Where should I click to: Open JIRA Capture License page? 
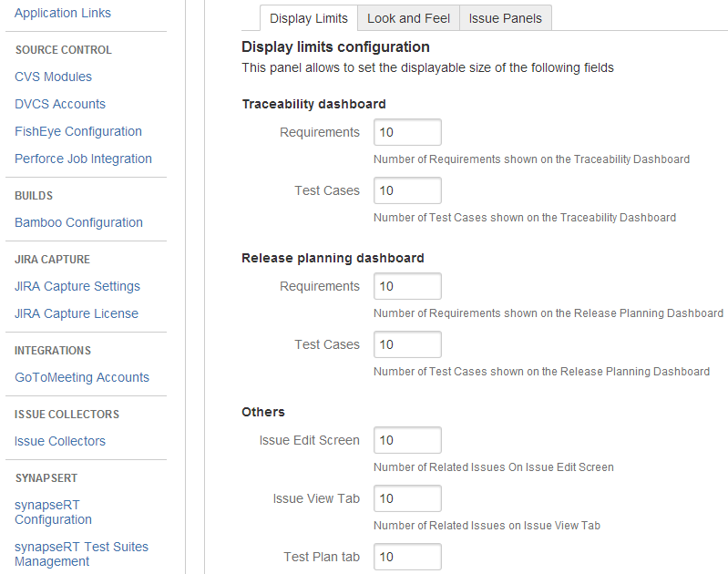click(x=77, y=313)
